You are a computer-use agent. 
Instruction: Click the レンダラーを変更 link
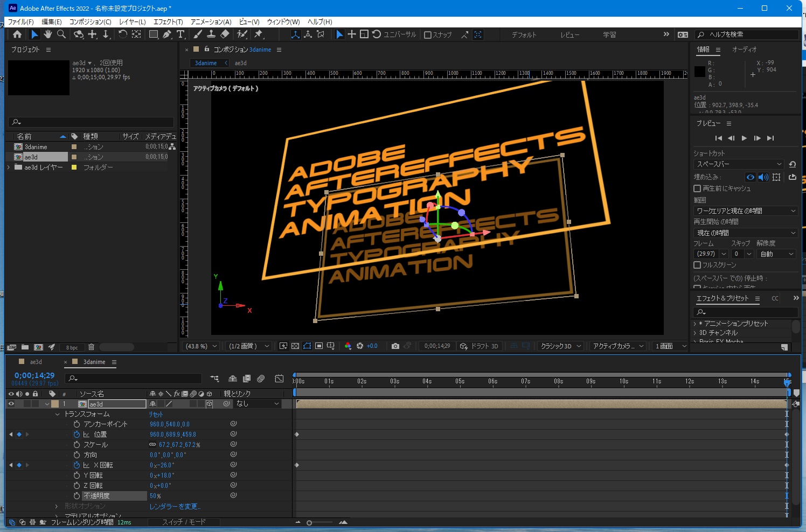175,507
